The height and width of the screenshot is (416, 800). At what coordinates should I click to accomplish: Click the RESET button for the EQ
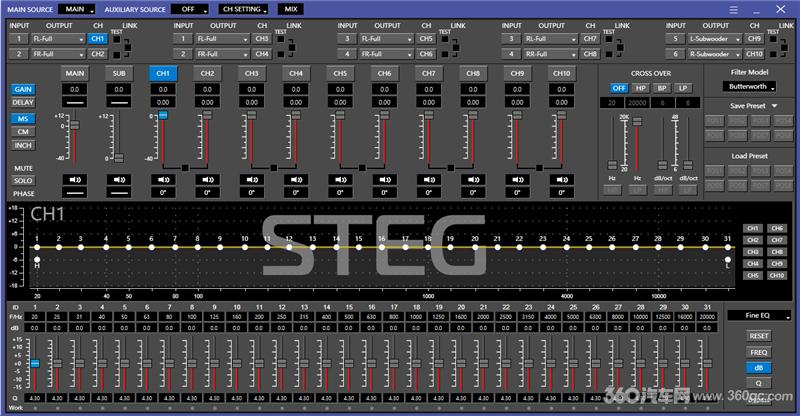(759, 336)
